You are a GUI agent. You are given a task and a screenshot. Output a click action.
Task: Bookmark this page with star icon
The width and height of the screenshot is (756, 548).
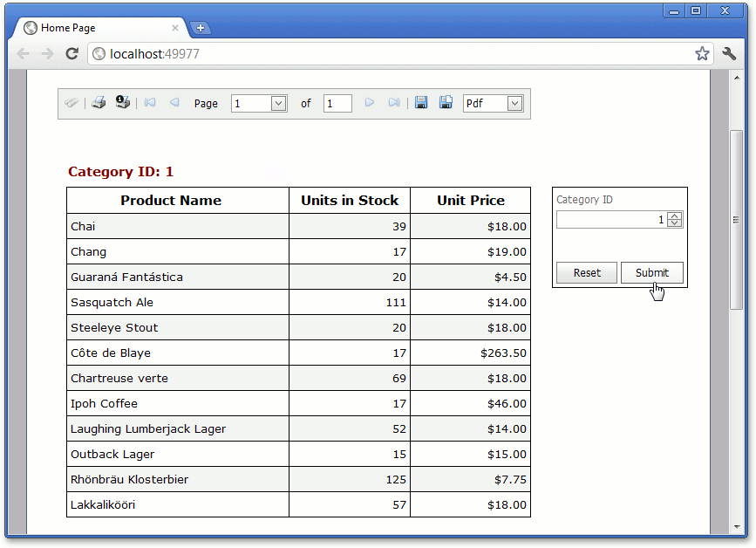702,54
